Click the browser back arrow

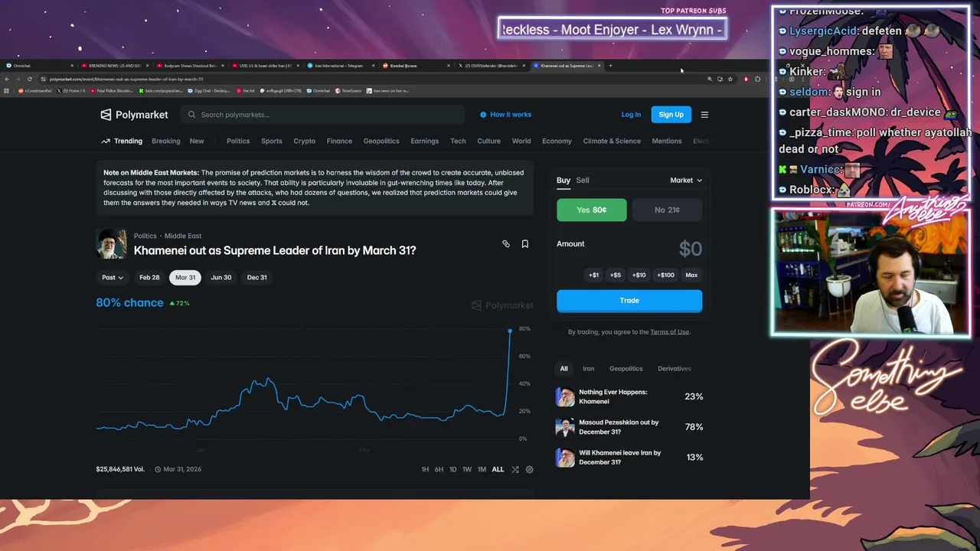7,79
